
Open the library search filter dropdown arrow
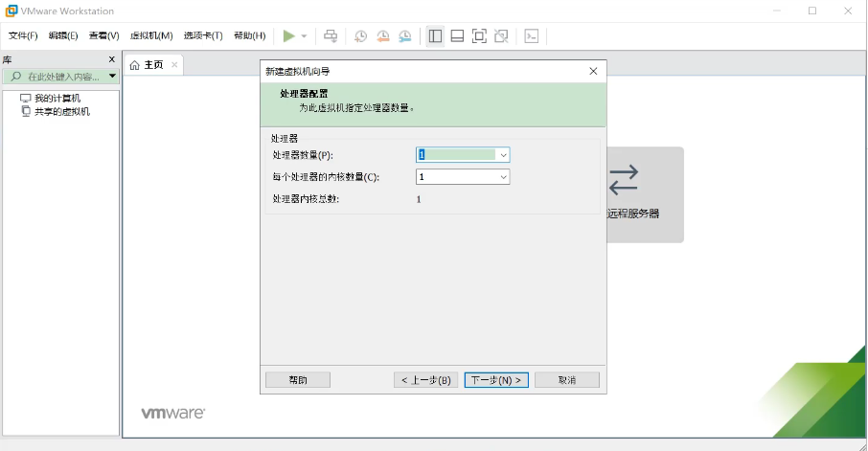112,77
